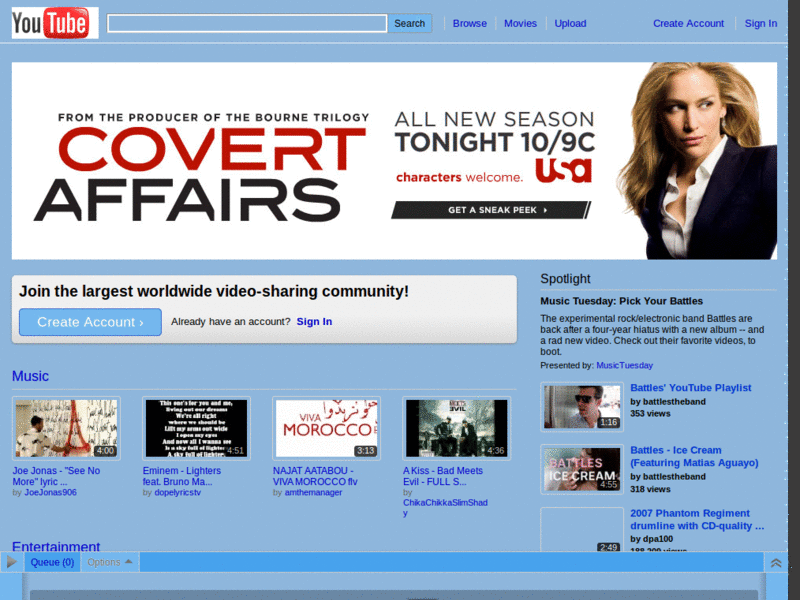Click the search input field
The width and height of the screenshot is (800, 600).
247,23
